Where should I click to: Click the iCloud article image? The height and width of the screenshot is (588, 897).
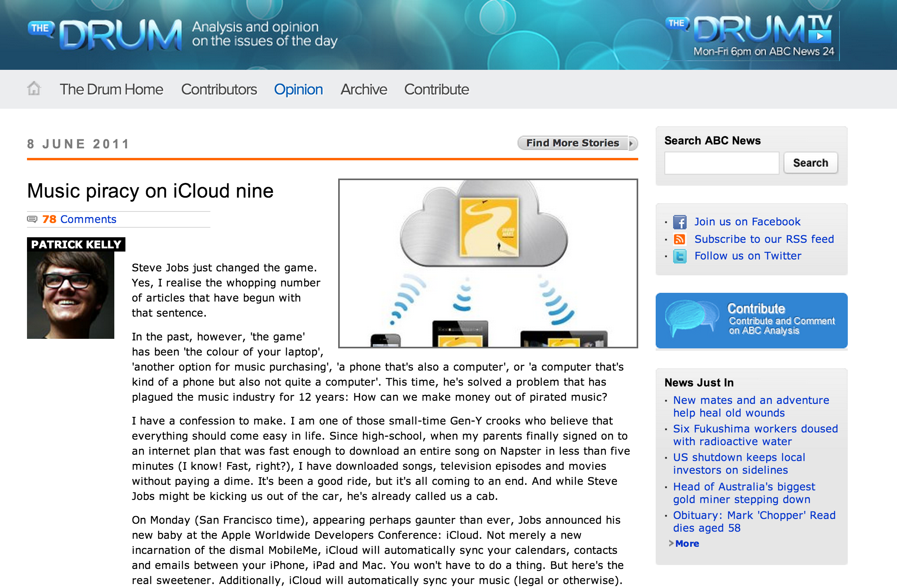click(x=488, y=263)
